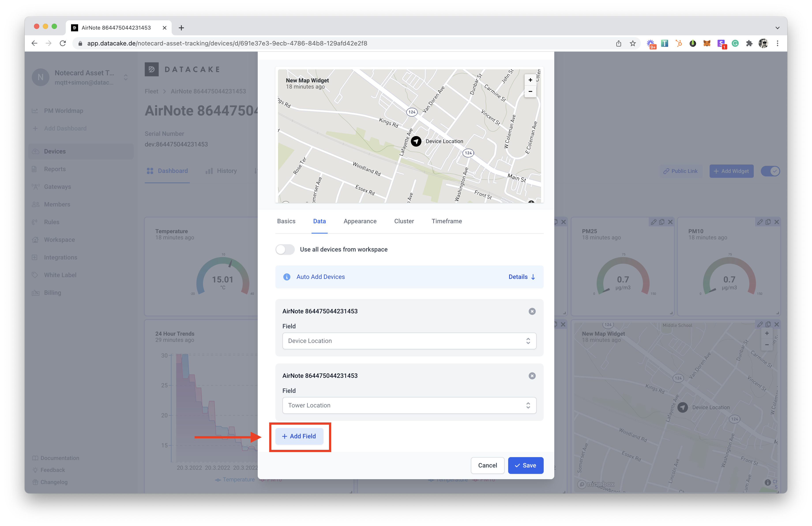Open the Tower Location field dropdown
This screenshot has width=812, height=526.
[x=409, y=405]
